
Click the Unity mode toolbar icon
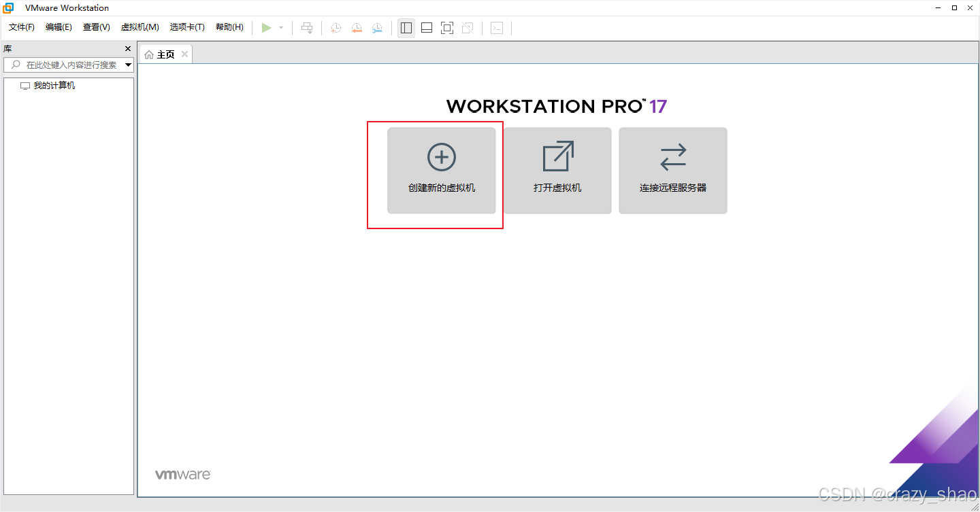(x=468, y=28)
